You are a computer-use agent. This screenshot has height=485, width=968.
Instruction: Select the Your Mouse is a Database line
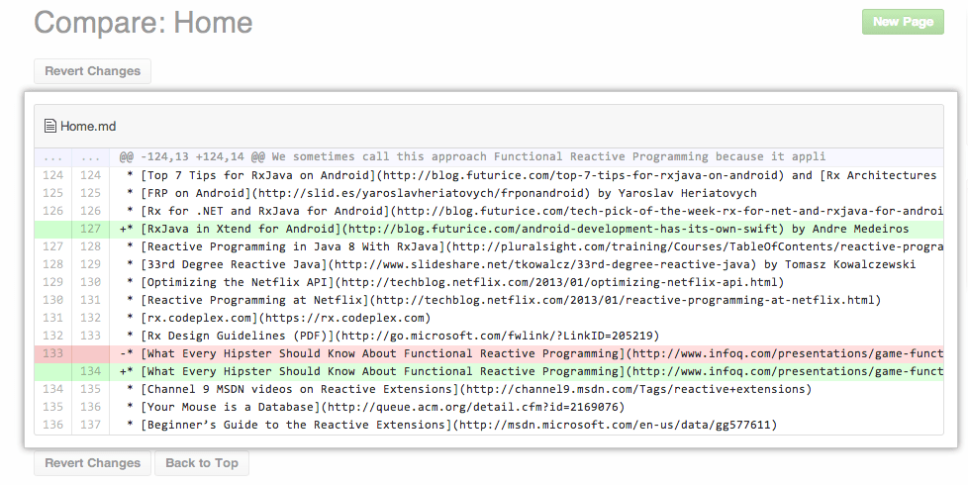click(x=489, y=407)
